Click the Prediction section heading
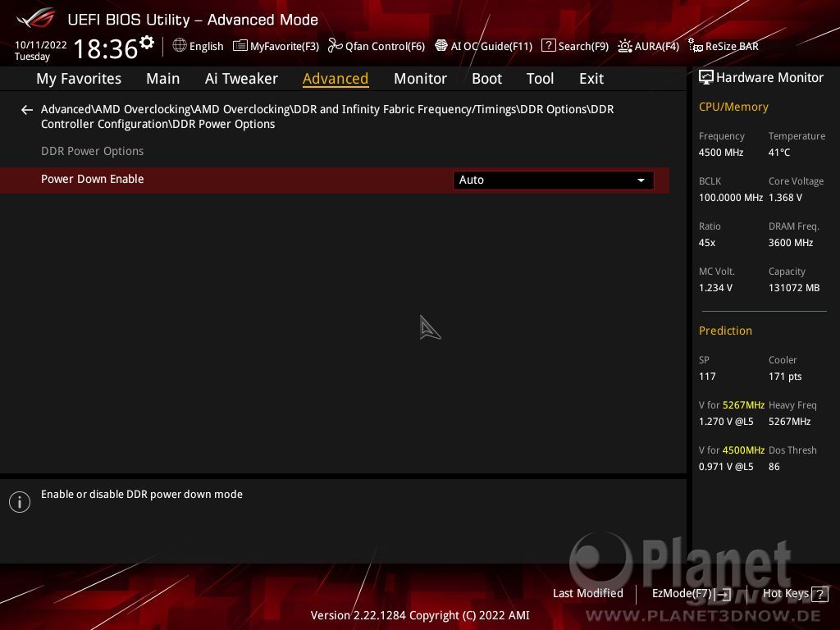840x630 pixels. [x=725, y=331]
